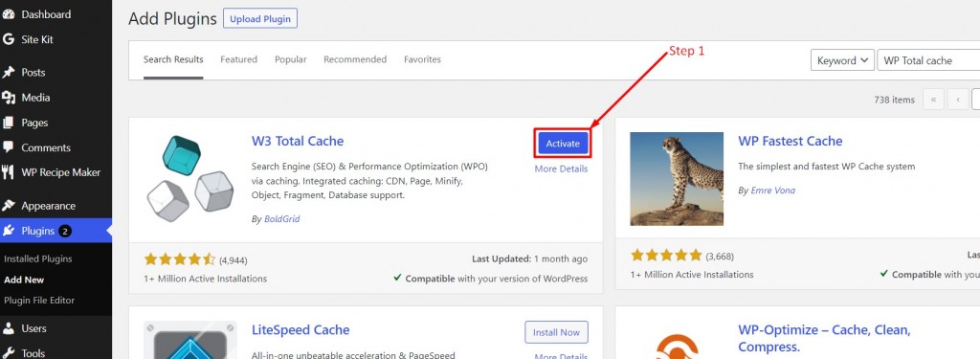The image size is (980, 359).
Task: Click the Media icon in sidebar
Action: [8, 98]
